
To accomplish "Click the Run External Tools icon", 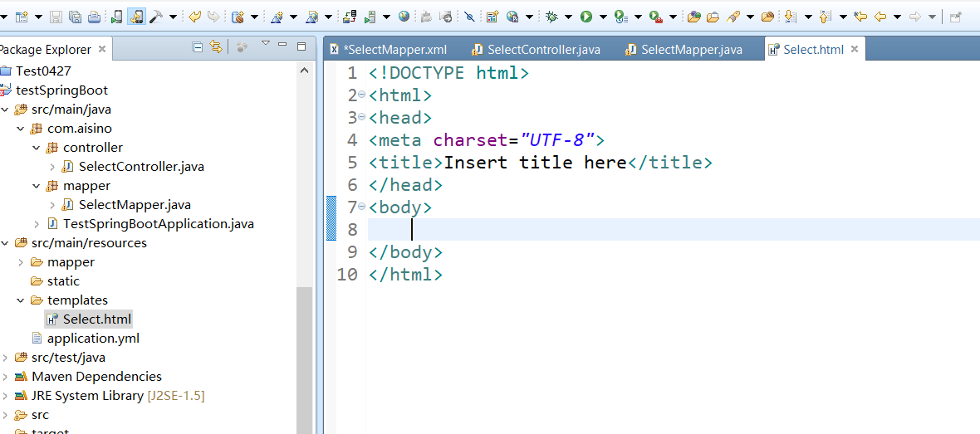I will click(655, 17).
